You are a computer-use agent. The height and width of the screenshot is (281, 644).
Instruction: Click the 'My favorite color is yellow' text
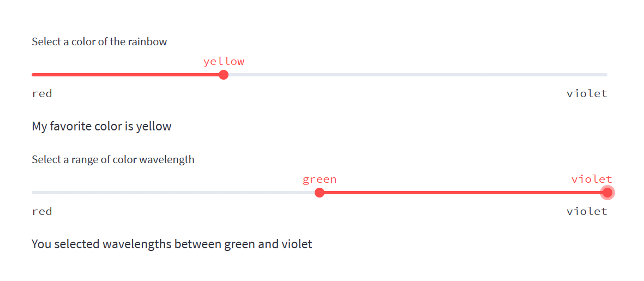101,127
